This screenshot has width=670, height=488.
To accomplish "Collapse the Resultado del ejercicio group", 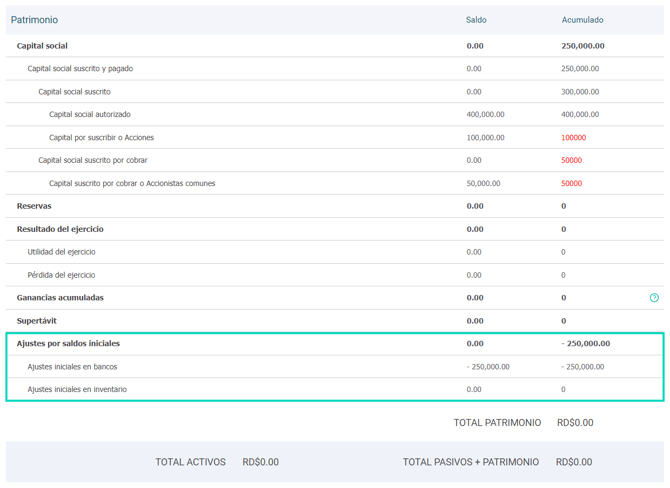I will [x=60, y=229].
